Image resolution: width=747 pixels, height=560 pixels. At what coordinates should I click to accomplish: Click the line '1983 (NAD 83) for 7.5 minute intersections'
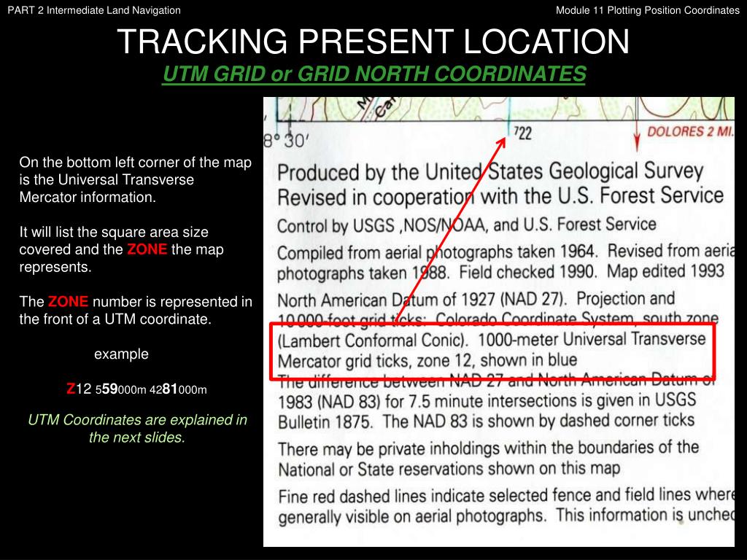(x=487, y=401)
